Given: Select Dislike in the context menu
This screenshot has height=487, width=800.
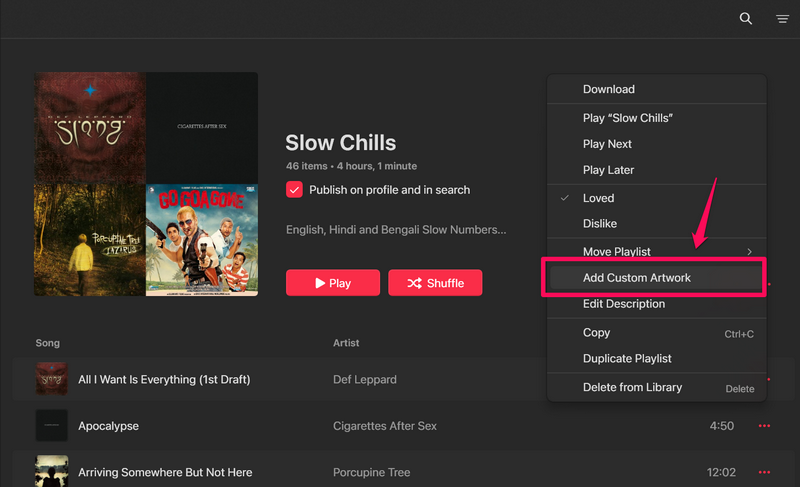Looking at the screenshot, I should pyautogui.click(x=600, y=224).
